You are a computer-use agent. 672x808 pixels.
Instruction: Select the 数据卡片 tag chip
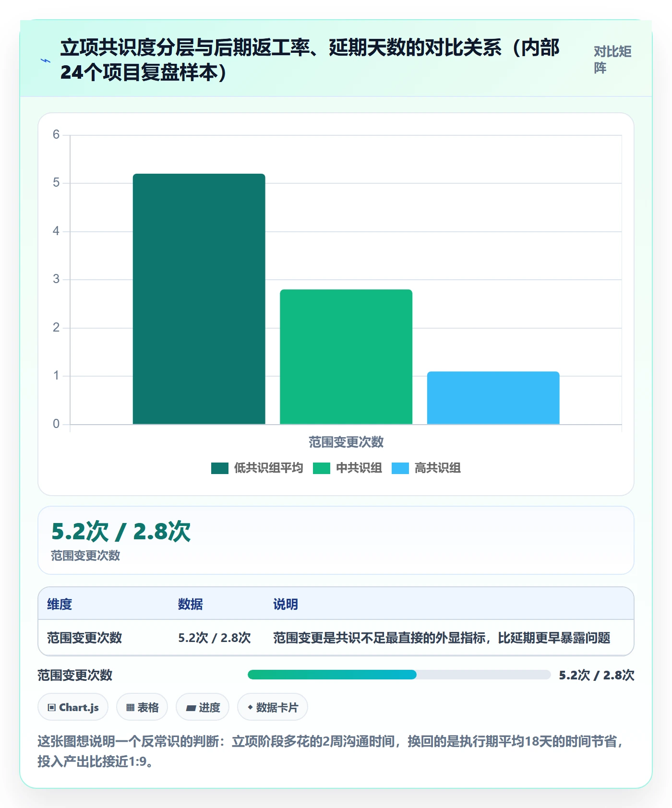(273, 707)
